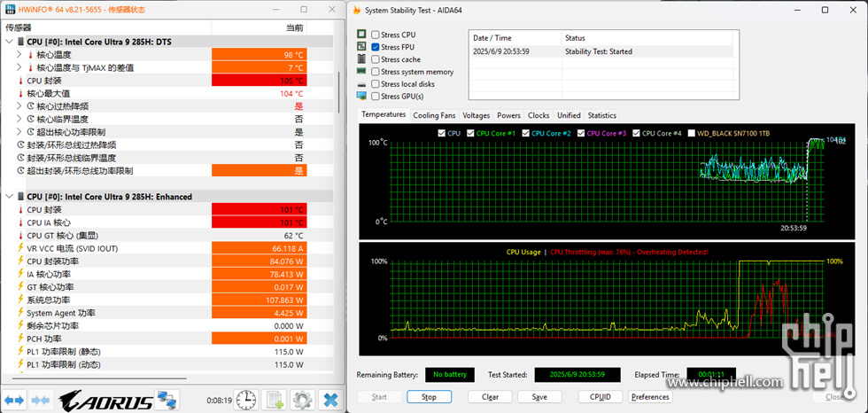Click the cache chip icon beside Stress cache
The image size is (868, 413).
click(x=361, y=59)
